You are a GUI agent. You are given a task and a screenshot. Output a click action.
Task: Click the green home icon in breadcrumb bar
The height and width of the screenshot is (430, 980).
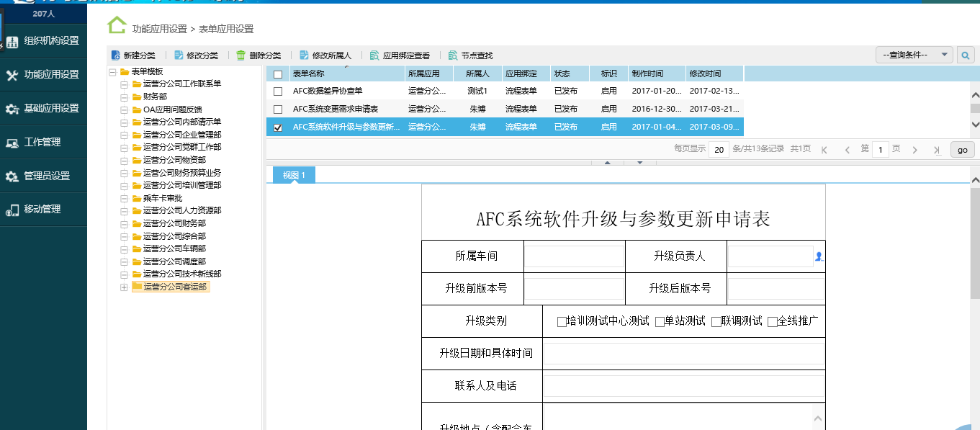pos(114,25)
